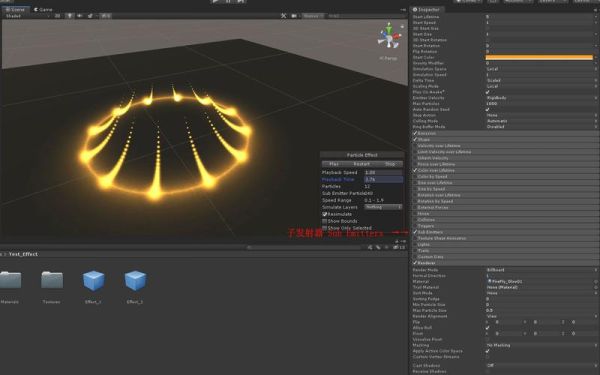Screen dimensions: 600x375
Task: Toggle the Color over Lifetime module checkbox
Action: pos(415,170)
